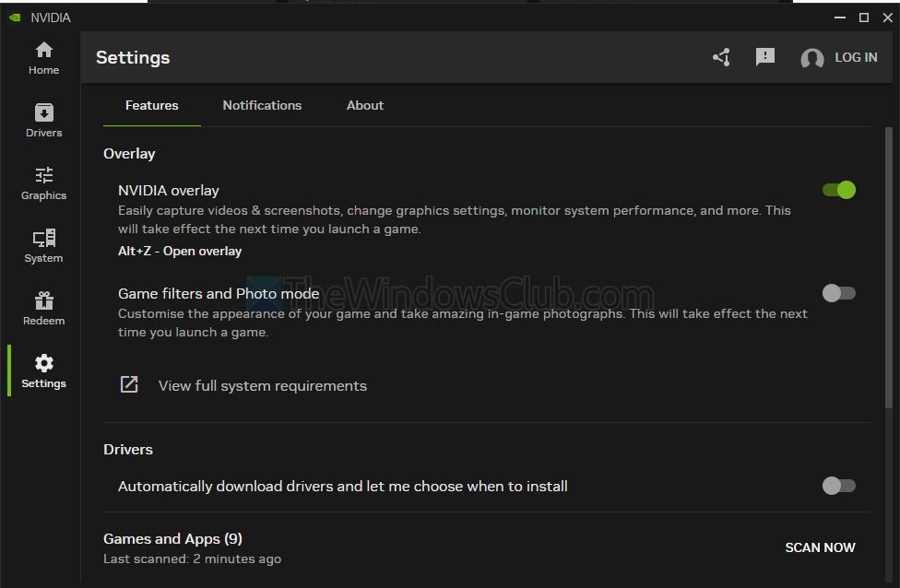The height and width of the screenshot is (588, 900).
Task: Open the feedback icon in header
Action: point(764,57)
